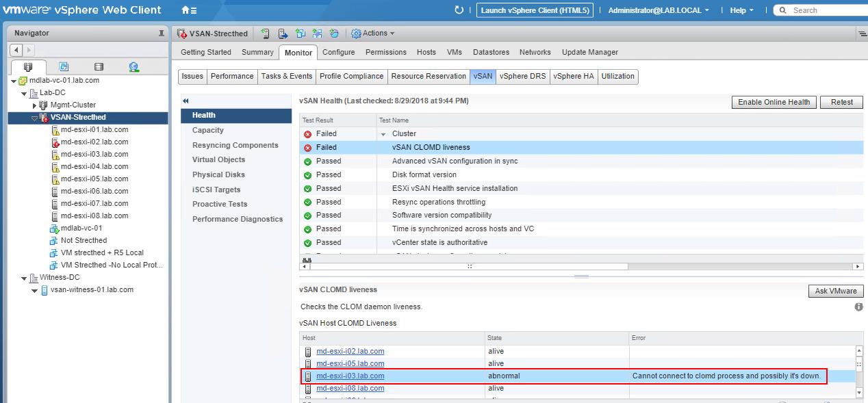Collapse the Lab-DC datacenter node
The width and height of the screenshot is (868, 403).
(24, 93)
